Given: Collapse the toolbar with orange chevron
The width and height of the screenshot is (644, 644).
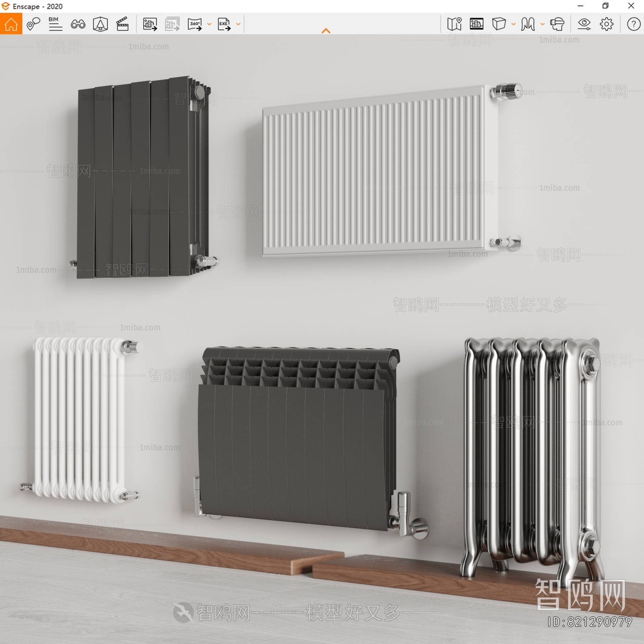Looking at the screenshot, I should point(326,31).
